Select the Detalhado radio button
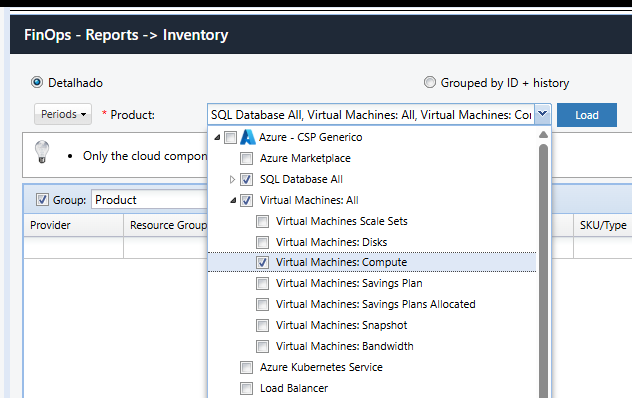Image resolution: width=632 pixels, height=398 pixels. [x=37, y=82]
